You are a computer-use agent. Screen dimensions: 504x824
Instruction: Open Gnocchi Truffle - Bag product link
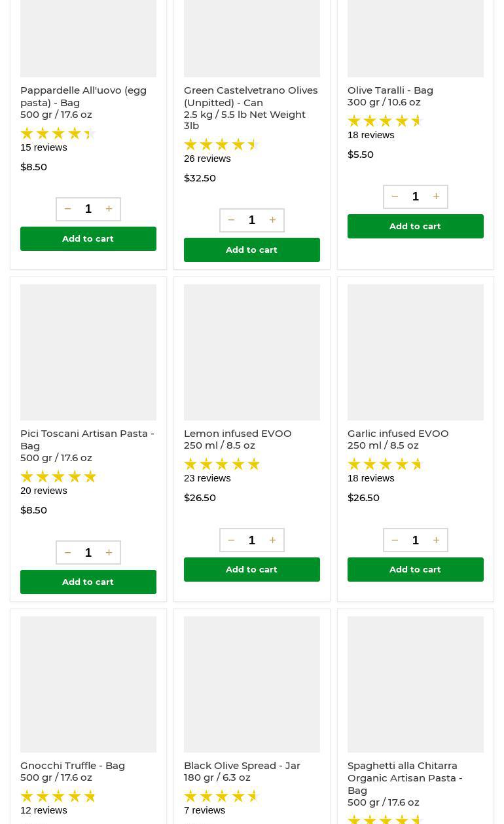[x=73, y=766]
